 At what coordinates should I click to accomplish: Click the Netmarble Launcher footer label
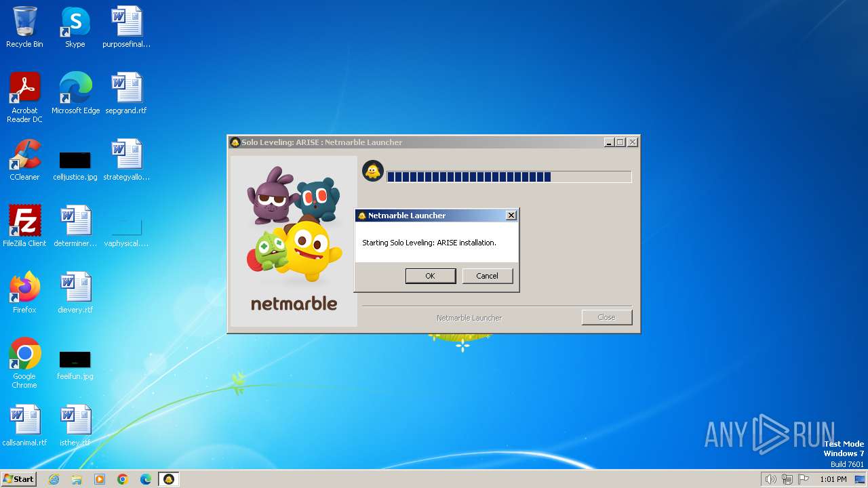point(469,318)
